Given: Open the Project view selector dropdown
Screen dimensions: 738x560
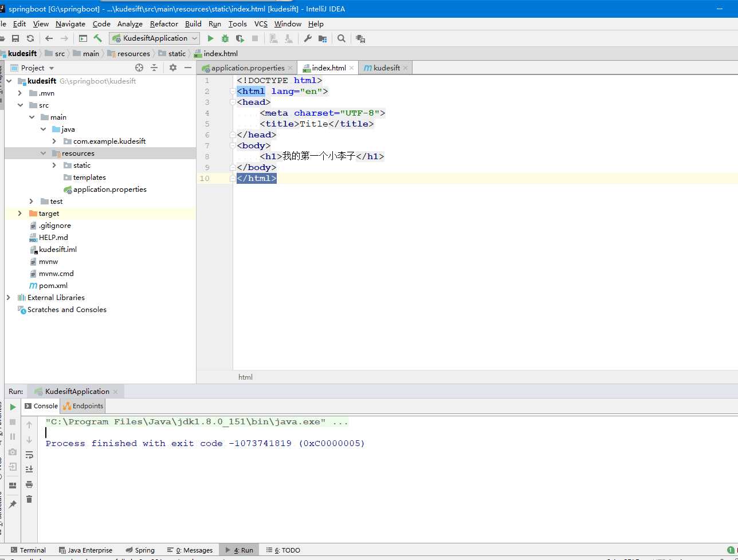Looking at the screenshot, I should click(38, 68).
